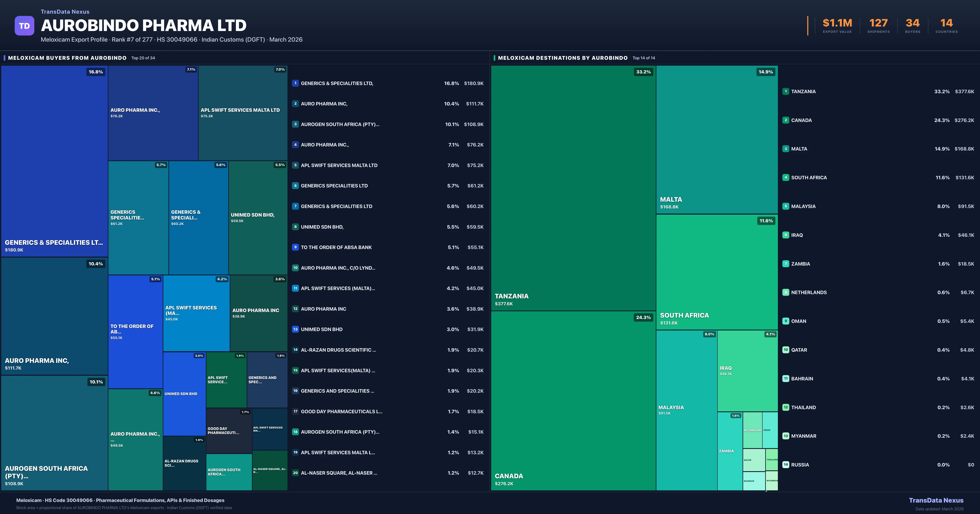Viewport: 980px width, 514px height.
Task: Click the Malta 14.9% treemap tile
Action: click(717, 140)
